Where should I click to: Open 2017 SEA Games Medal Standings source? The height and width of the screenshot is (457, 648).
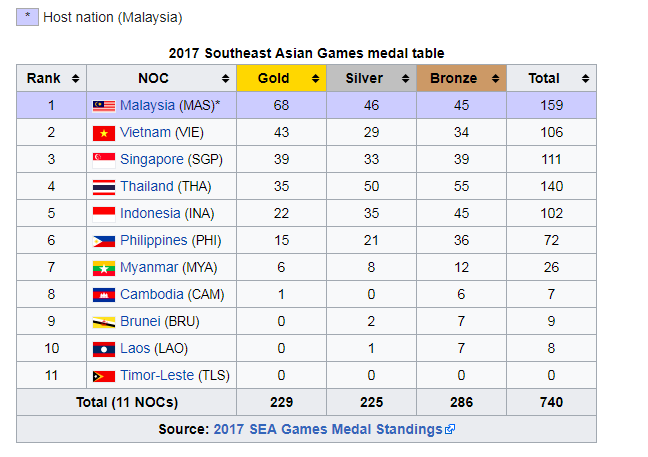(x=328, y=429)
